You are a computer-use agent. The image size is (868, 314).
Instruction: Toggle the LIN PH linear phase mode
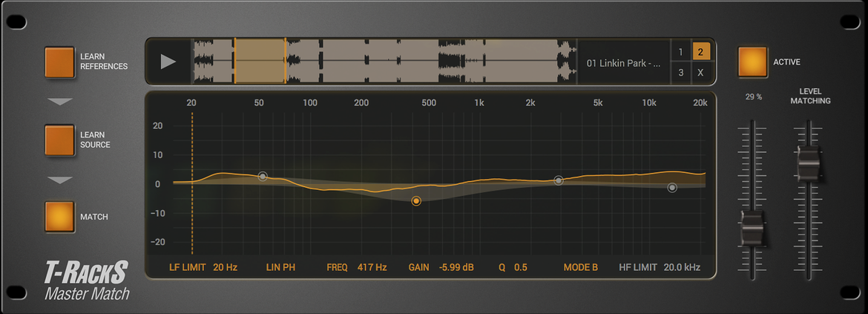pos(280,267)
